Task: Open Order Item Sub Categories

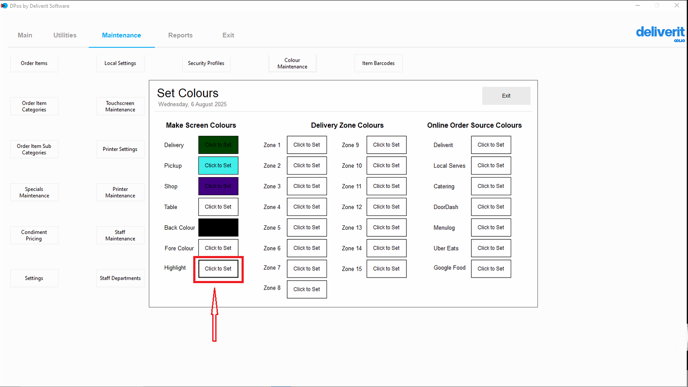Action: coord(34,149)
